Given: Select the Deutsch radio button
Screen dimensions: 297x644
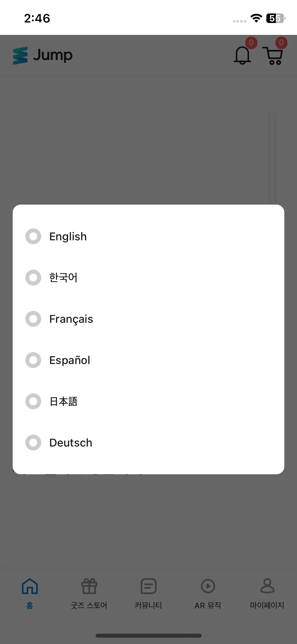Looking at the screenshot, I should tap(33, 443).
